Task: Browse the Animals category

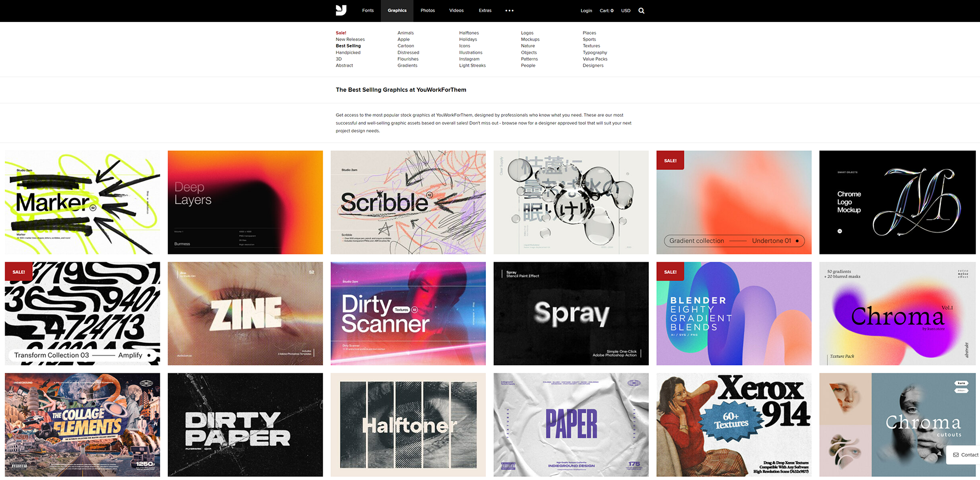Action: (406, 33)
